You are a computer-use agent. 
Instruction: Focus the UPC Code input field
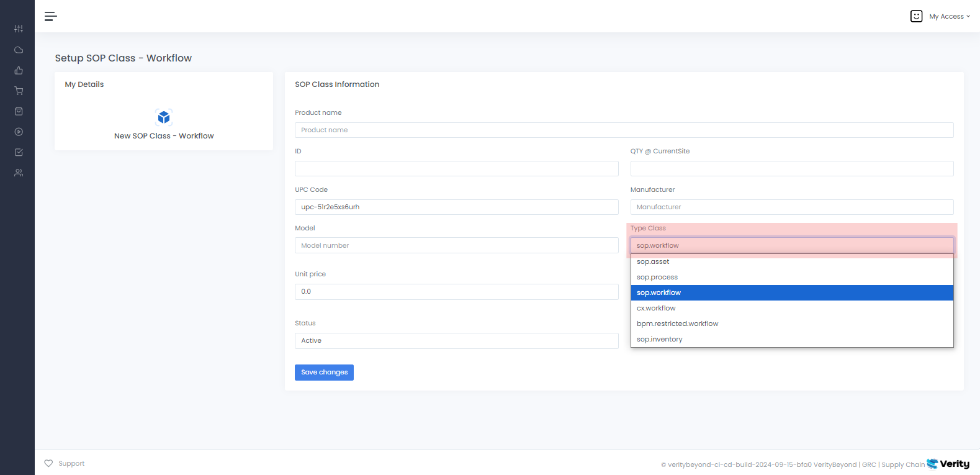pyautogui.click(x=456, y=207)
